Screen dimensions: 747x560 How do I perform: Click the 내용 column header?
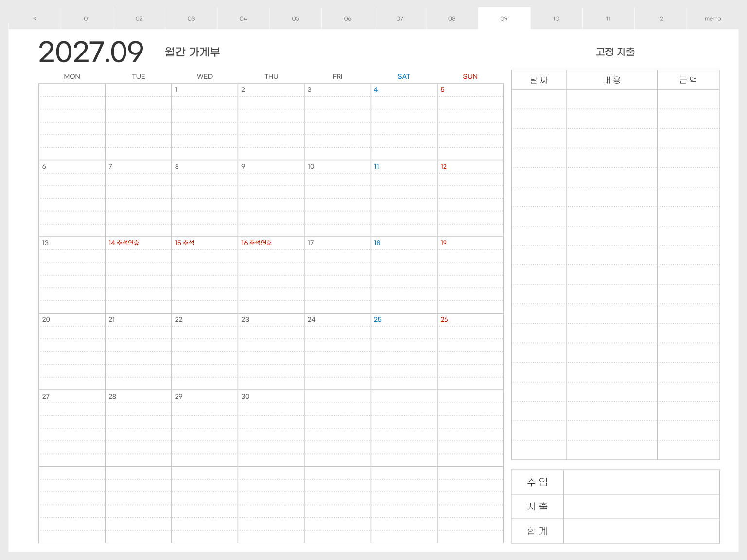click(612, 80)
